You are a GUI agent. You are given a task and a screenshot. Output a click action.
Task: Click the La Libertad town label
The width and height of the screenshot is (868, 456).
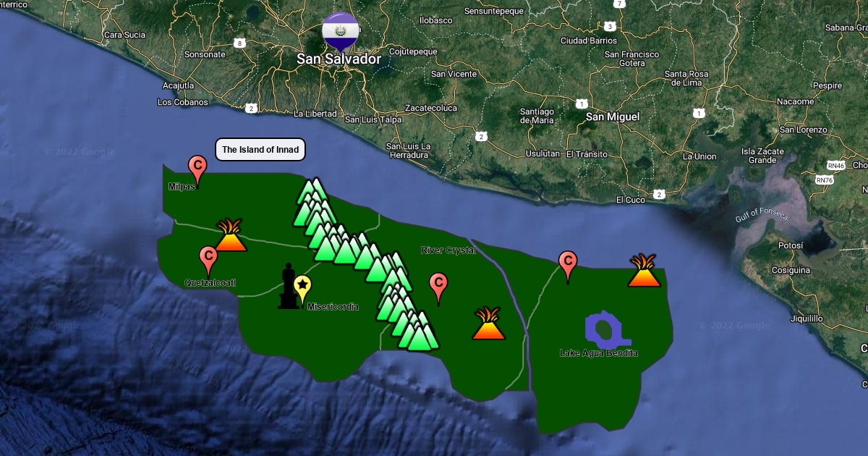click(315, 114)
